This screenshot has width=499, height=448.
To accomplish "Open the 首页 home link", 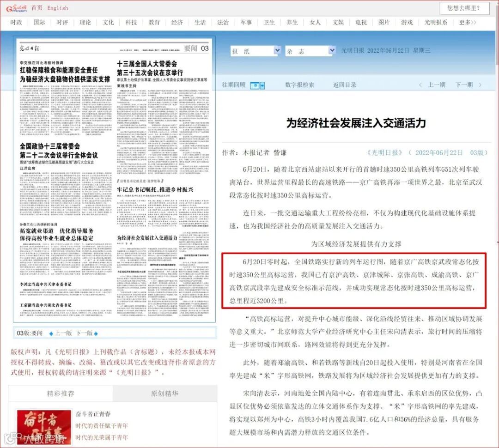I will click(x=37, y=8).
